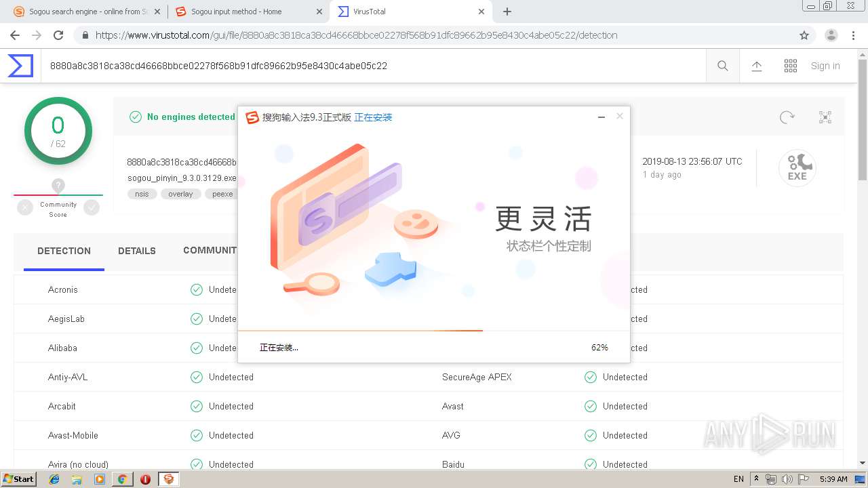Bookmark this page with star icon

[804, 35]
